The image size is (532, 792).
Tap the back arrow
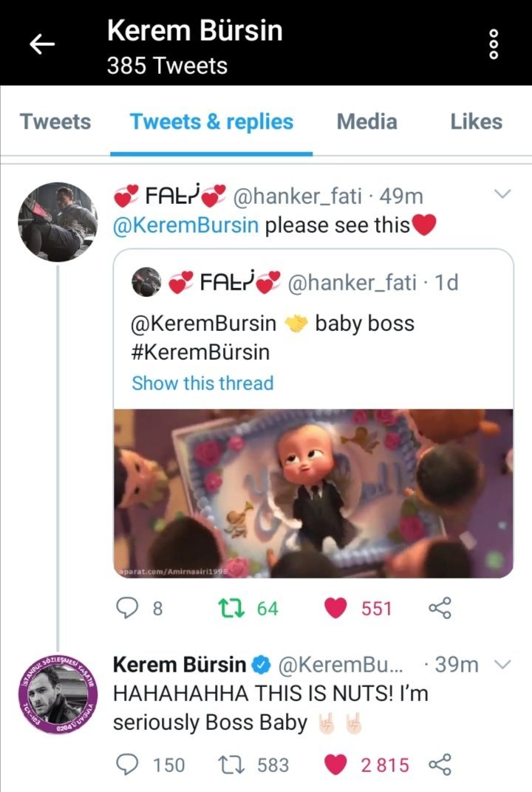coord(41,45)
